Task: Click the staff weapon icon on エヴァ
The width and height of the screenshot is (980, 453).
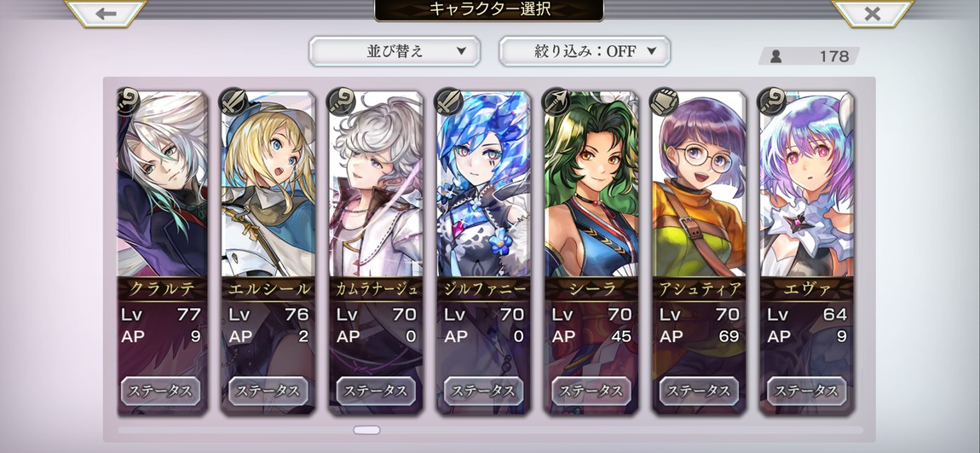Action: click(x=771, y=102)
